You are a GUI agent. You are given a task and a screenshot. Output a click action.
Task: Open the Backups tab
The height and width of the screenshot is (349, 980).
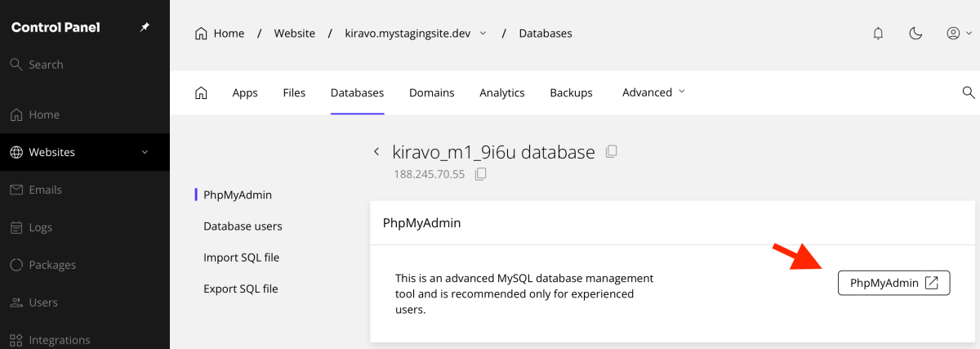[x=572, y=92]
